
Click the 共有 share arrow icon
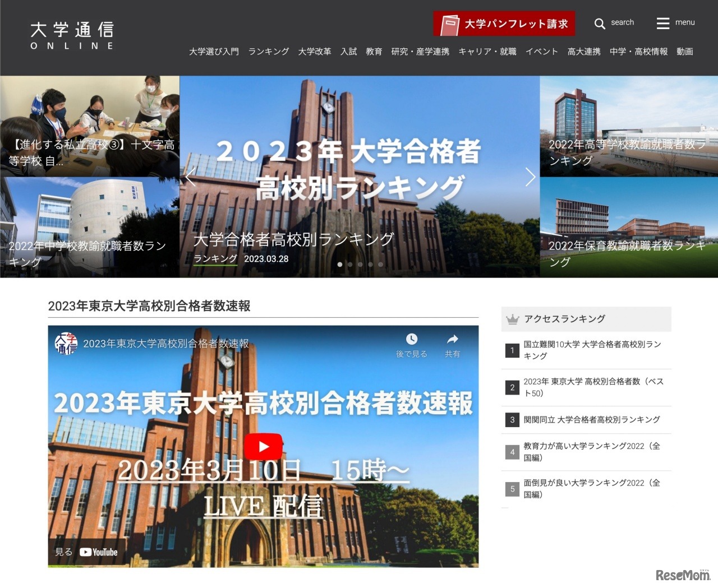tap(452, 339)
